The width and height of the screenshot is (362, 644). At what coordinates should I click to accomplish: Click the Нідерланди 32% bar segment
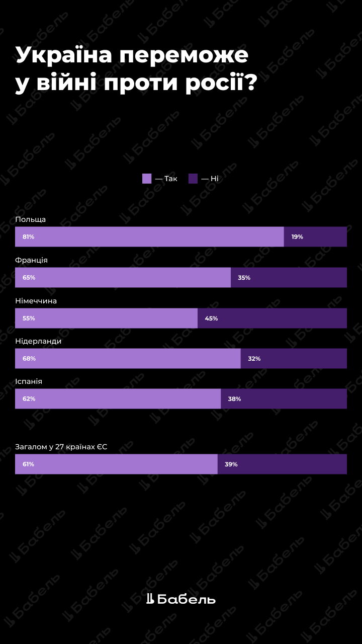[x=294, y=359]
